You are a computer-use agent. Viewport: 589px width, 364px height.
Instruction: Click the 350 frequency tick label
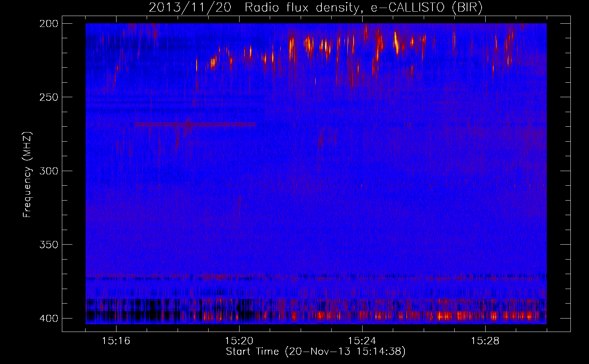click(48, 244)
